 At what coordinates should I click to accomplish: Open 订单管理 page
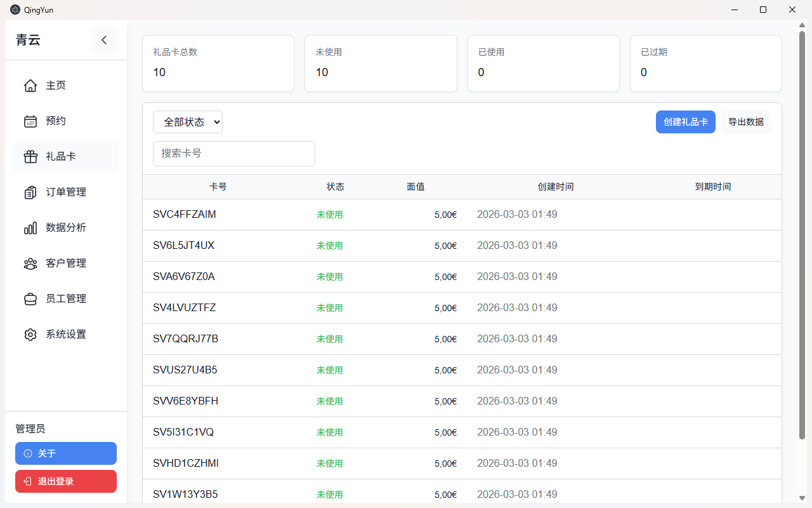point(66,192)
